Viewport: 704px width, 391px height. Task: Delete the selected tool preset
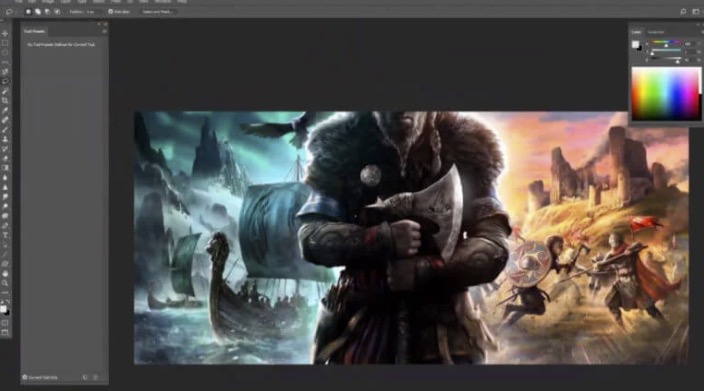[95, 378]
